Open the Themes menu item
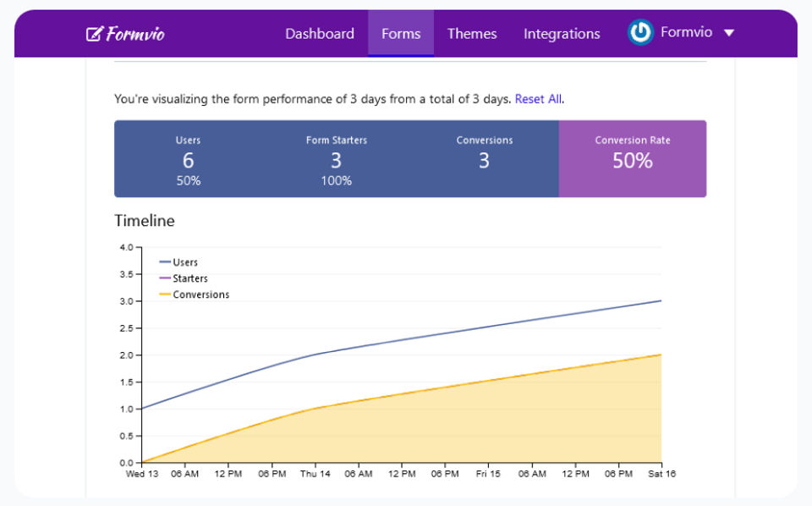Image resolution: width=812 pixels, height=506 pixels. [472, 34]
